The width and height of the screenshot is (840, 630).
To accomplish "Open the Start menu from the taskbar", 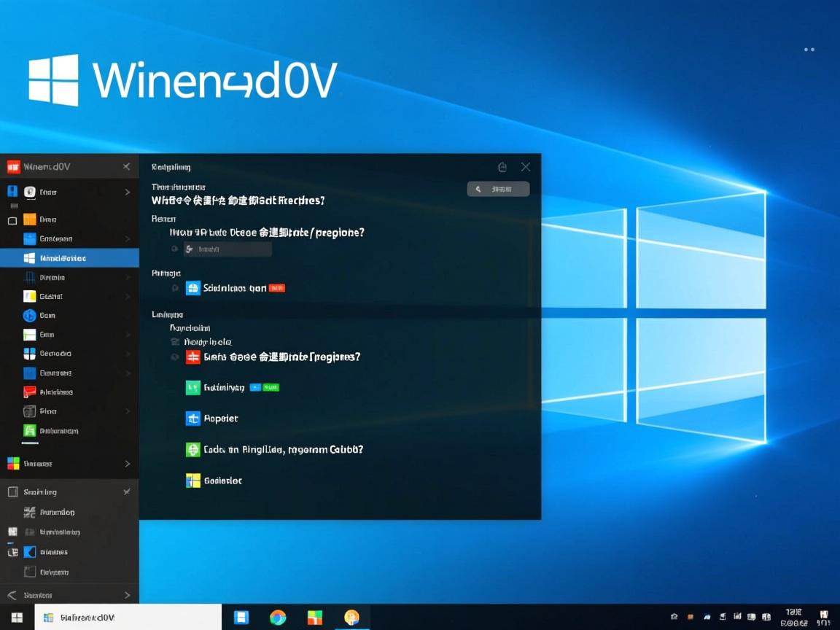I will (x=15, y=616).
